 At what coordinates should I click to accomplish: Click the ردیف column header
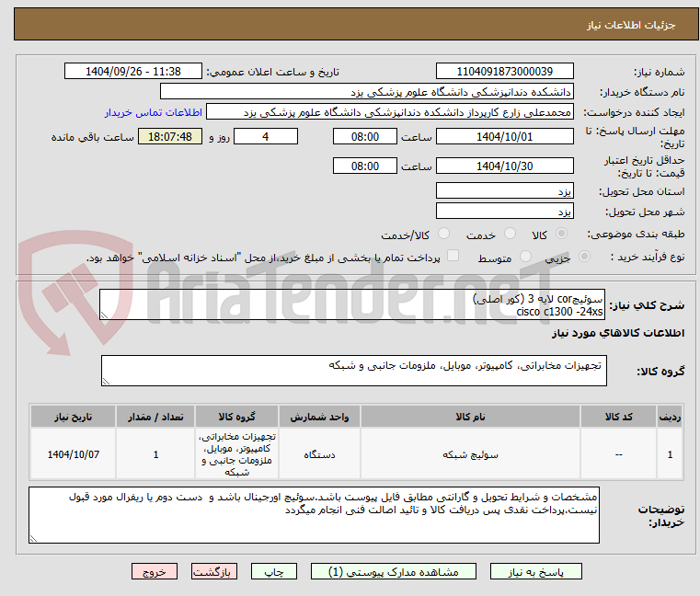click(x=670, y=417)
